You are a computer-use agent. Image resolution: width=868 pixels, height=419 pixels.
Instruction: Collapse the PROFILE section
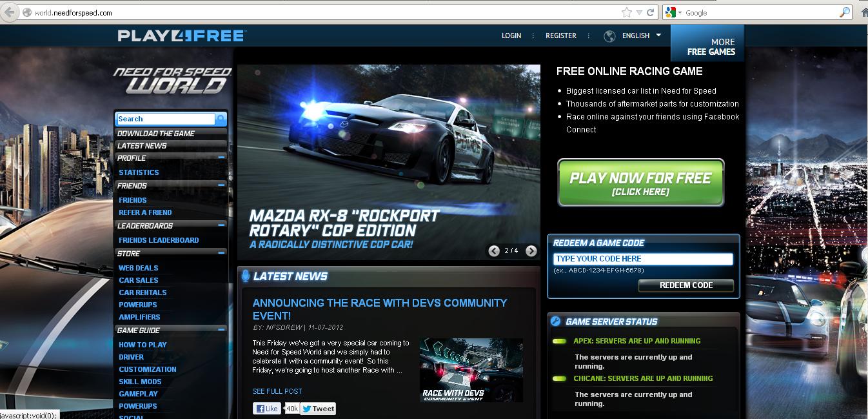coord(221,158)
